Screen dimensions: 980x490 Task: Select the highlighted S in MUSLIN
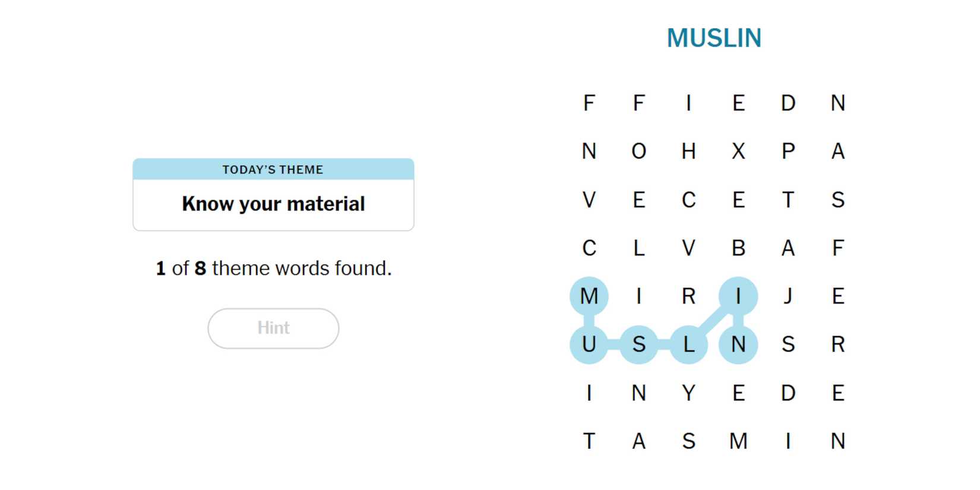click(638, 344)
